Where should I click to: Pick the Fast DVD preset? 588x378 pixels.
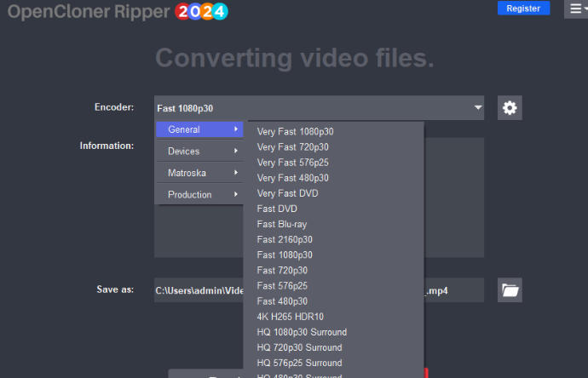[277, 209]
